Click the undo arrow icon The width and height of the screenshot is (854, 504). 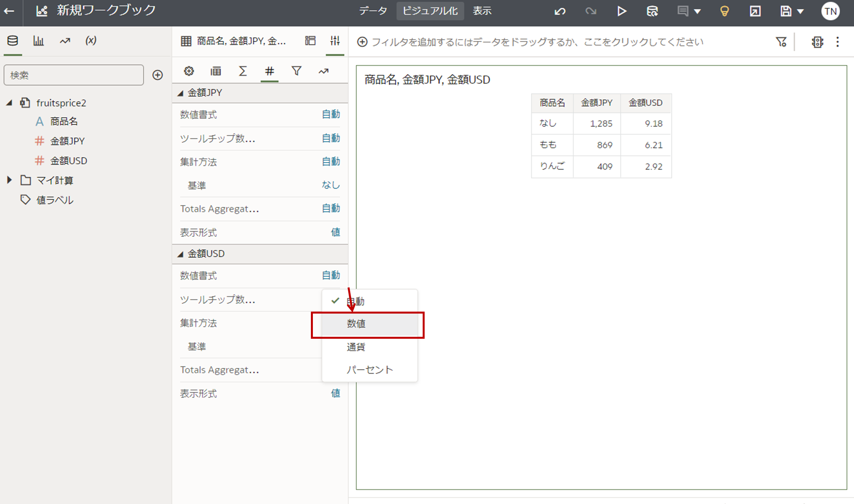[x=560, y=11]
